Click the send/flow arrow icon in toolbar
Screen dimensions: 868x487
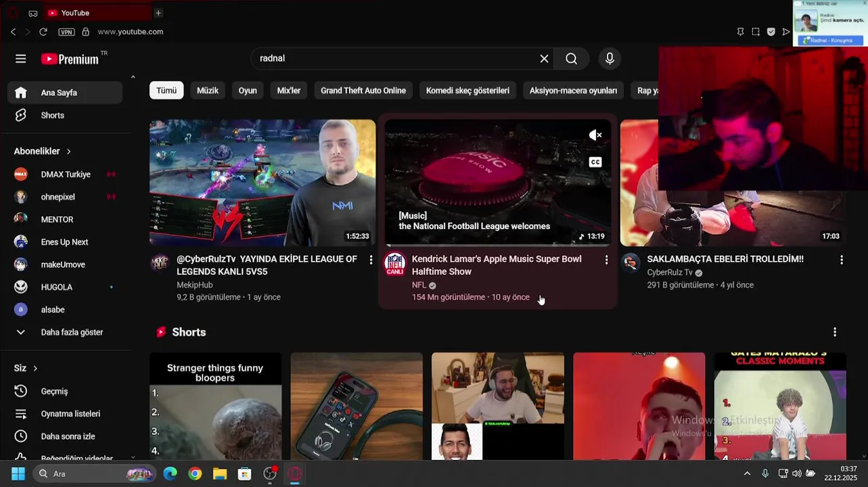(785, 32)
